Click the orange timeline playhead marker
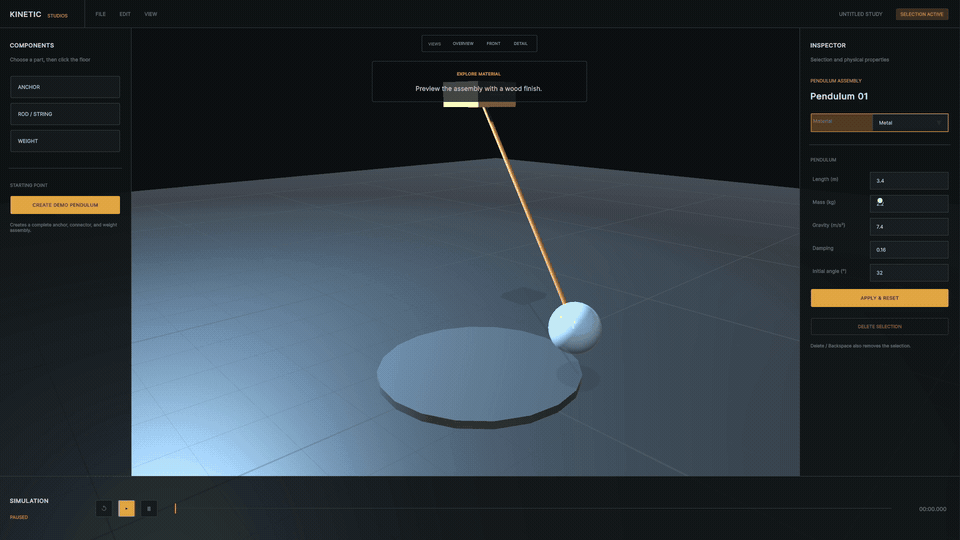Image resolution: width=960 pixels, height=540 pixels. [175, 508]
